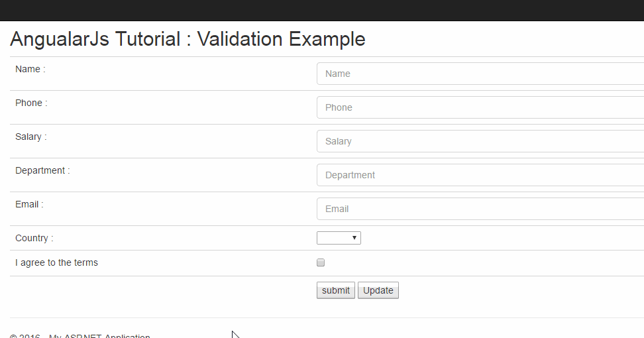Click the 'I agree to the terms' text
Image resolution: width=644 pixels, height=338 pixels.
(x=56, y=262)
